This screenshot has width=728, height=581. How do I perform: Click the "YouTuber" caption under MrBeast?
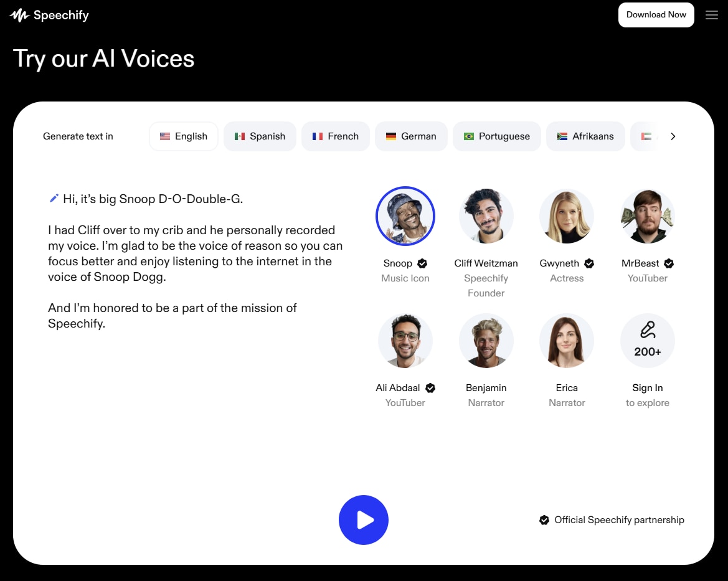coord(647,278)
